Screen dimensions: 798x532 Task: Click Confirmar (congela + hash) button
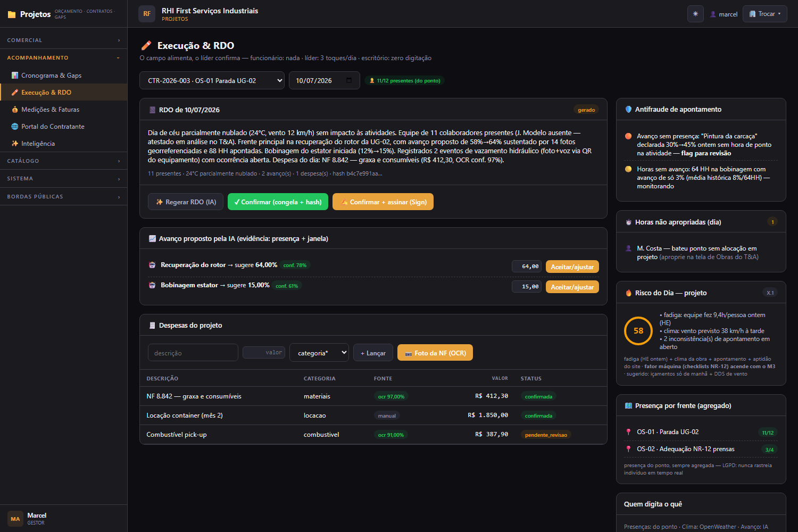point(278,202)
